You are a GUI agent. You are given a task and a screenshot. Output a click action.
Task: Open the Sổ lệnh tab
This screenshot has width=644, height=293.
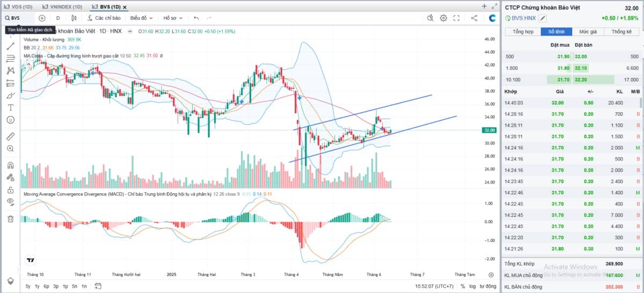[557, 32]
